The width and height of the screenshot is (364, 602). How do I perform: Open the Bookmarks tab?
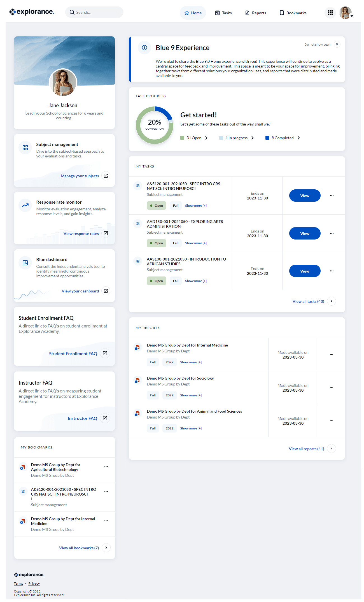click(293, 13)
